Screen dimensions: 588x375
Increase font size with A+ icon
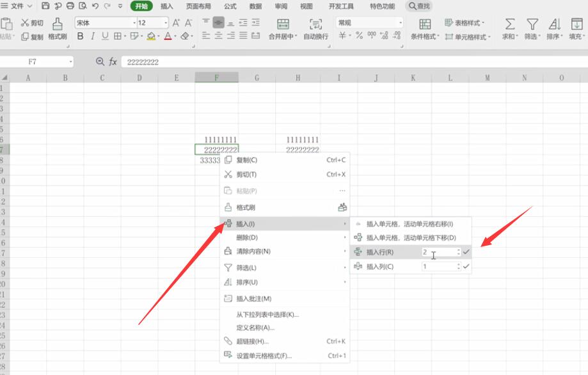176,23
